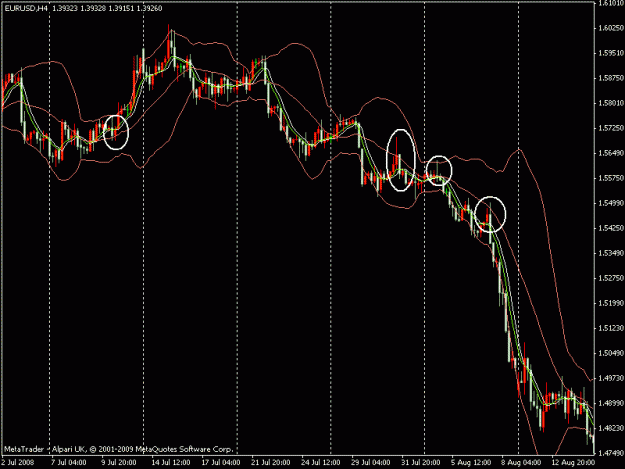Viewport: 625px width, 469px height.
Task: Select the 1.59510 price scale label
Action: (611, 53)
